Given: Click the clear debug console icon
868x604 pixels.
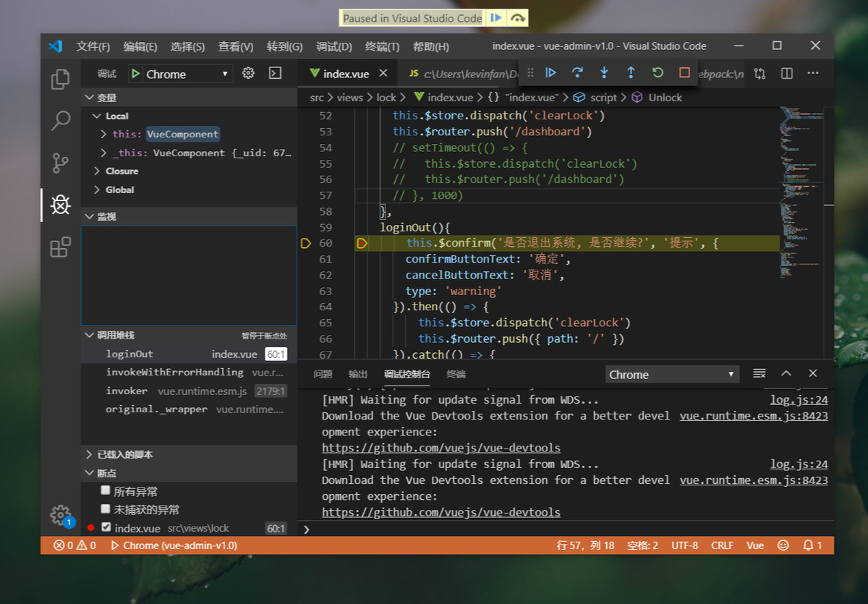Looking at the screenshot, I should tap(759, 373).
